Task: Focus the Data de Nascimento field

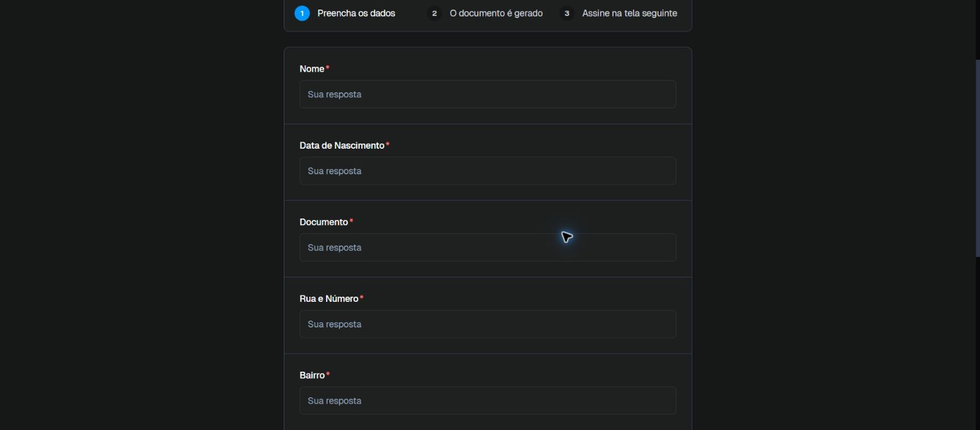Action: click(487, 171)
